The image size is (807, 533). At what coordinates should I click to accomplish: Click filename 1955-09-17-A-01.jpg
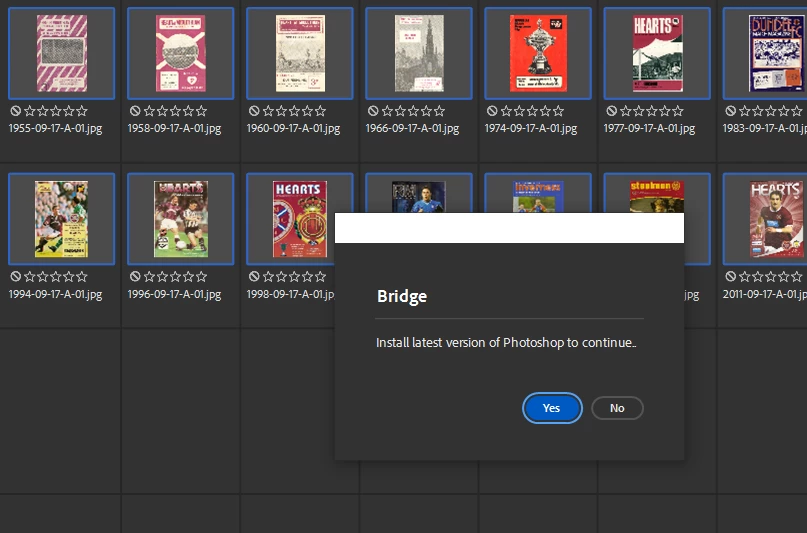click(56, 128)
